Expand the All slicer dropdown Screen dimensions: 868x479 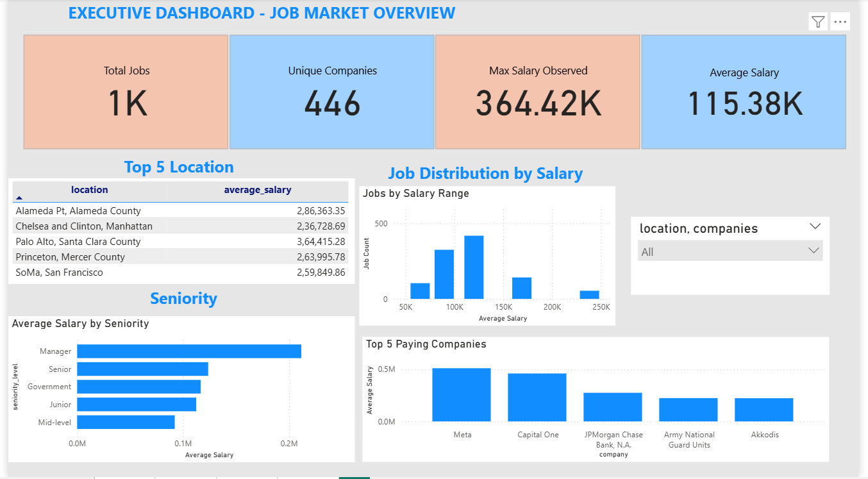point(815,251)
